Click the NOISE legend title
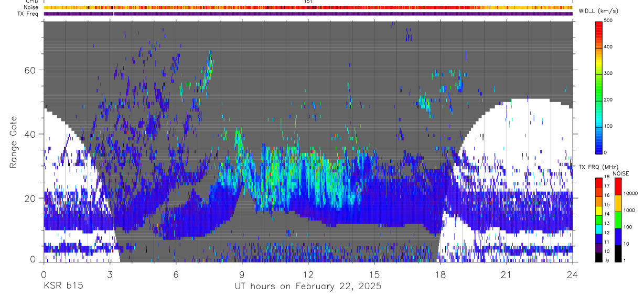 620,173
